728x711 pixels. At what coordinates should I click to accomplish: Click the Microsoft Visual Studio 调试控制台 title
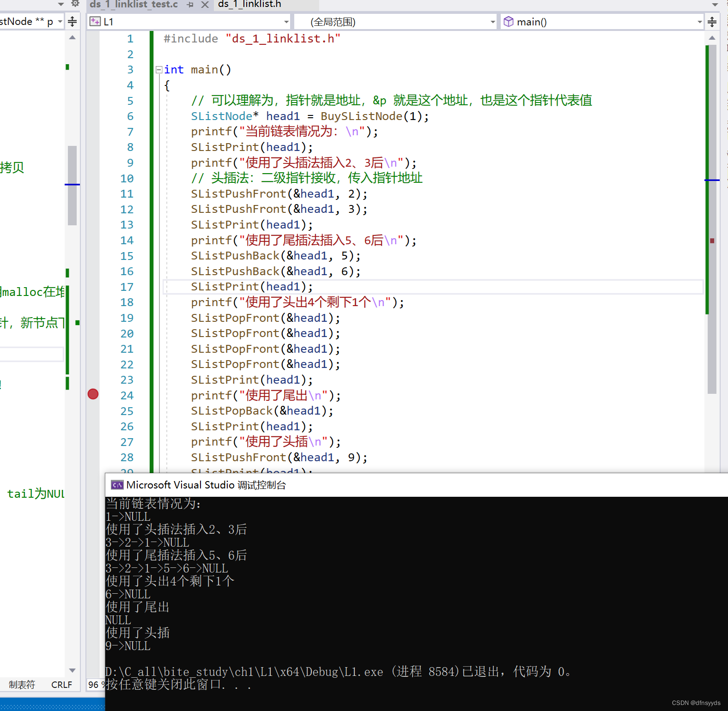point(206,485)
